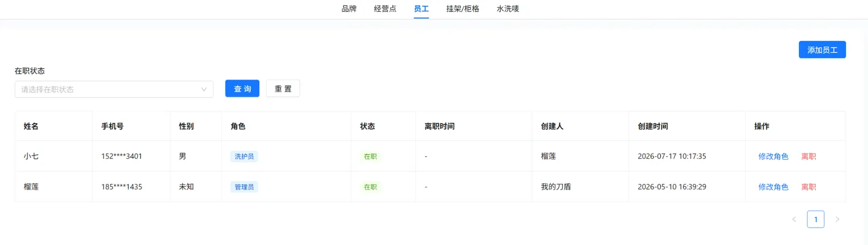Click the 添加员工 button
This screenshot has height=245, width=868.
pyautogui.click(x=822, y=50)
